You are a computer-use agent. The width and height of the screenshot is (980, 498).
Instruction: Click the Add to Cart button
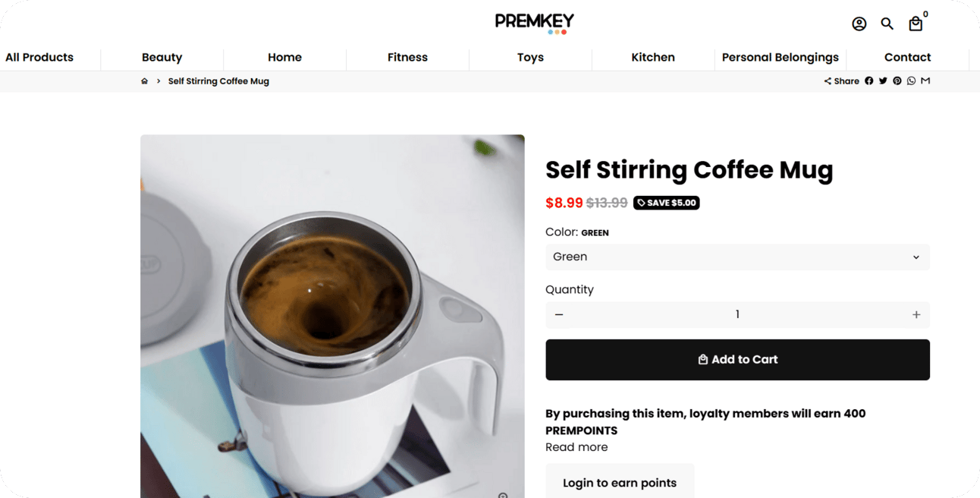coord(737,360)
